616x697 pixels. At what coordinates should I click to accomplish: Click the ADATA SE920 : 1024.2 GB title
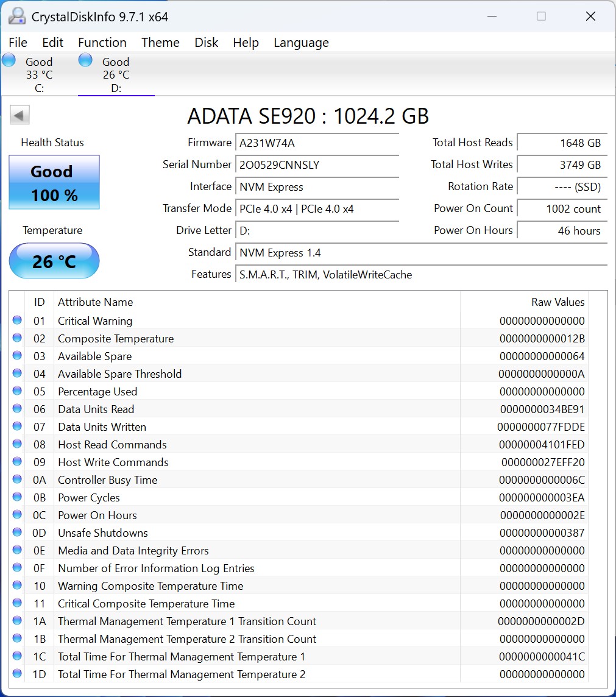tap(308, 116)
